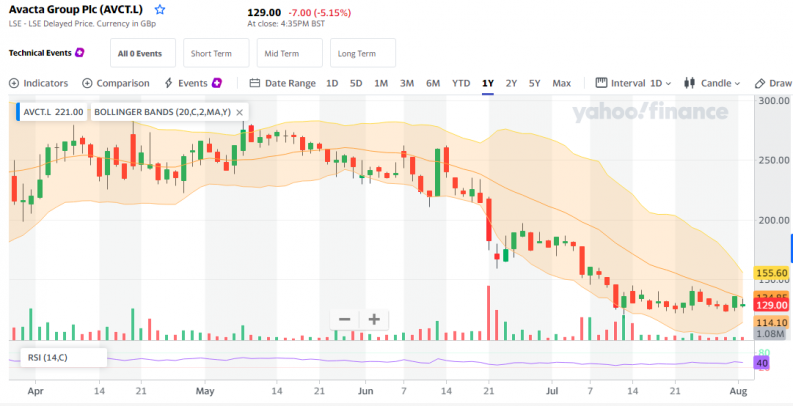Click the AVCT.L 221.00 series label

(53, 112)
